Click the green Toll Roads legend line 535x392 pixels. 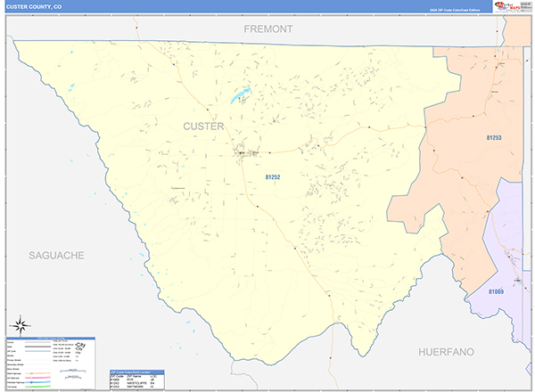pos(37,387)
